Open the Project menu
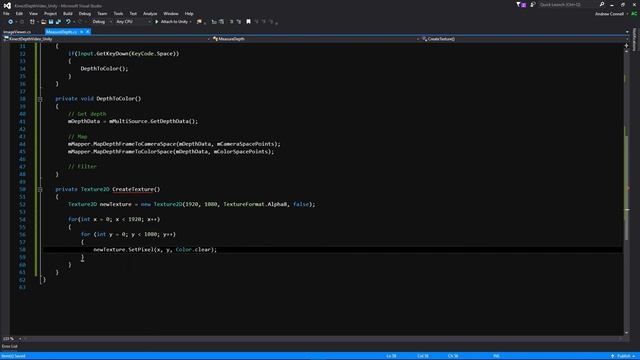Image resolution: width=640 pixels, height=360 pixels. tap(51, 13)
